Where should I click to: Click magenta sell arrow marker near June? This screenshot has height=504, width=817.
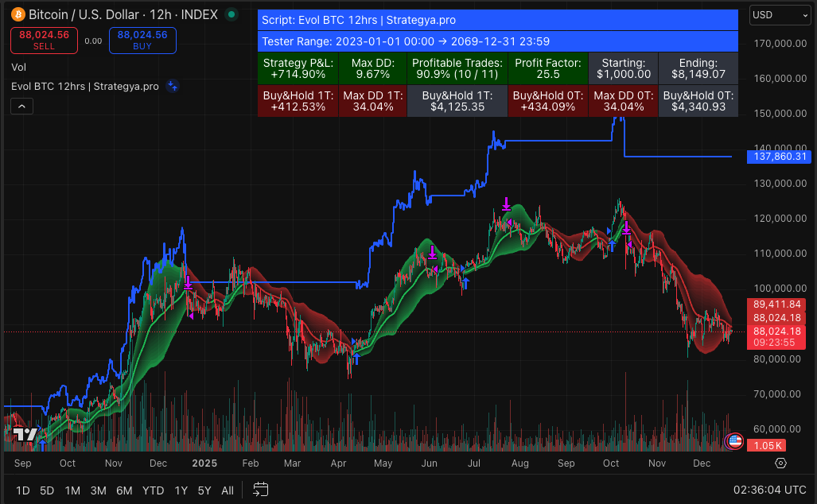[432, 253]
